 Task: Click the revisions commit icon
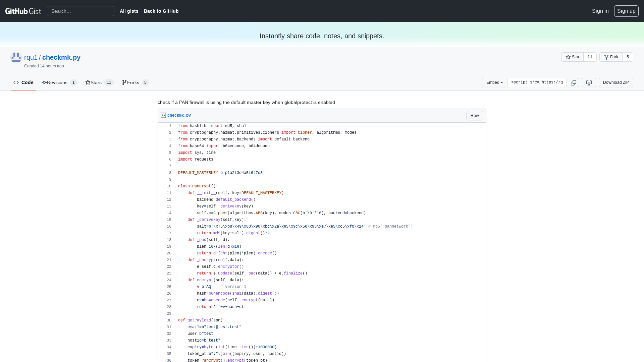click(44, 82)
